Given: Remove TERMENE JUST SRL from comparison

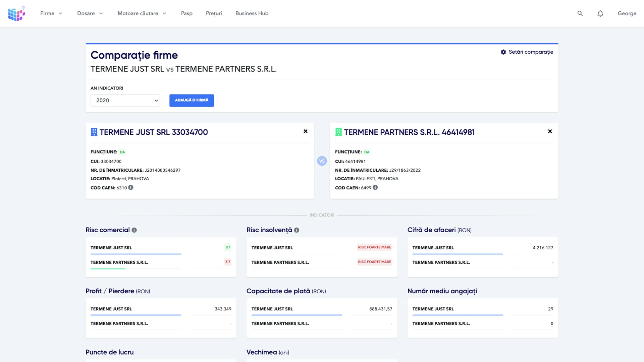Looking at the screenshot, I should [306, 131].
